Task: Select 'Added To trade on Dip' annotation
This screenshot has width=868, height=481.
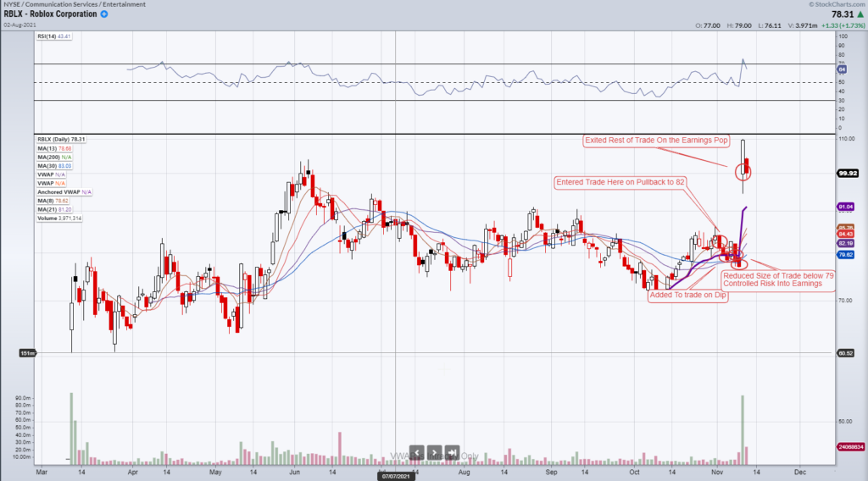Action: [x=688, y=296]
